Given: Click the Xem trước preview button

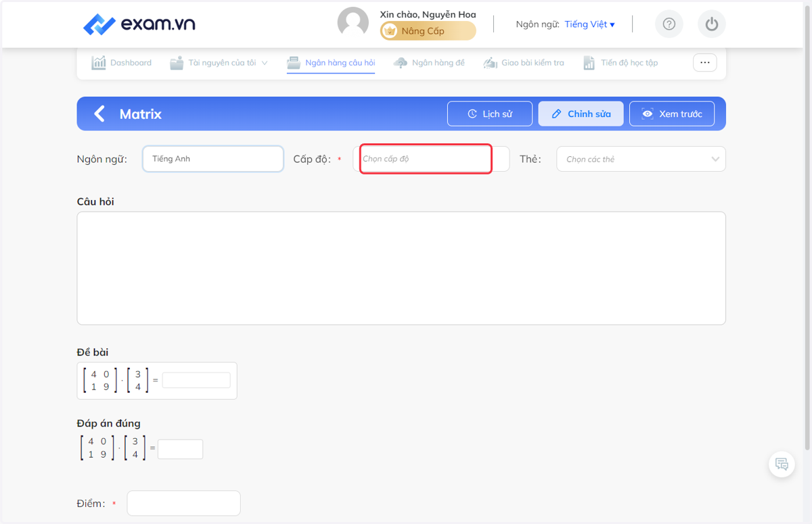Looking at the screenshot, I should pyautogui.click(x=672, y=114).
